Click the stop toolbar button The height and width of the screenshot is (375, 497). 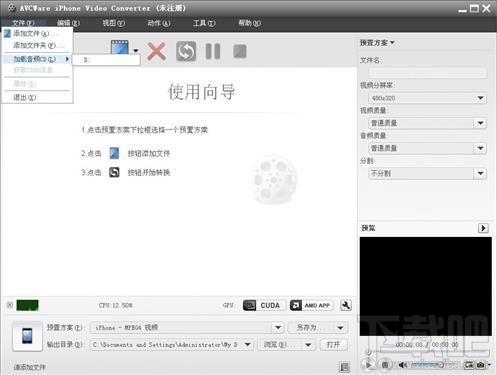[x=240, y=51]
